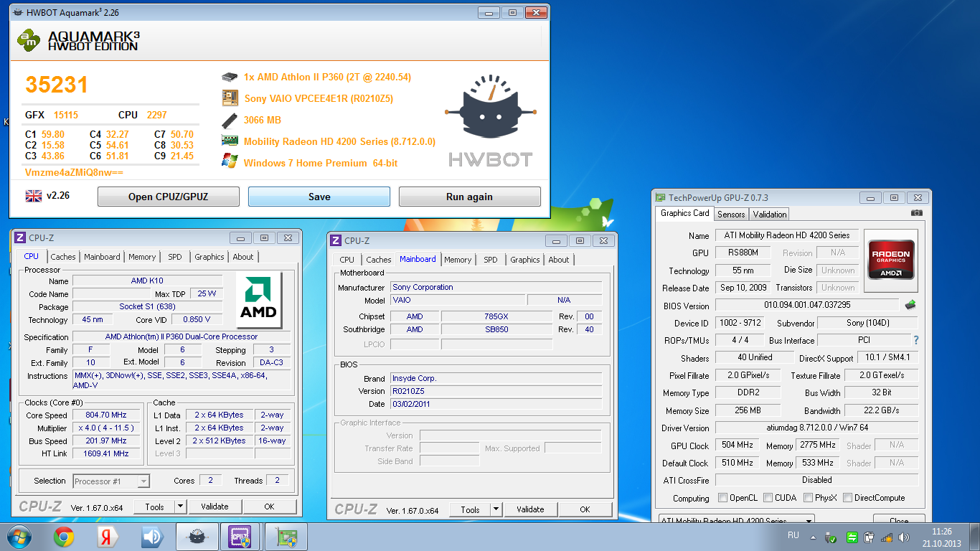Click the Subvendor value Sony (104D)
980x551 pixels.
(868, 323)
